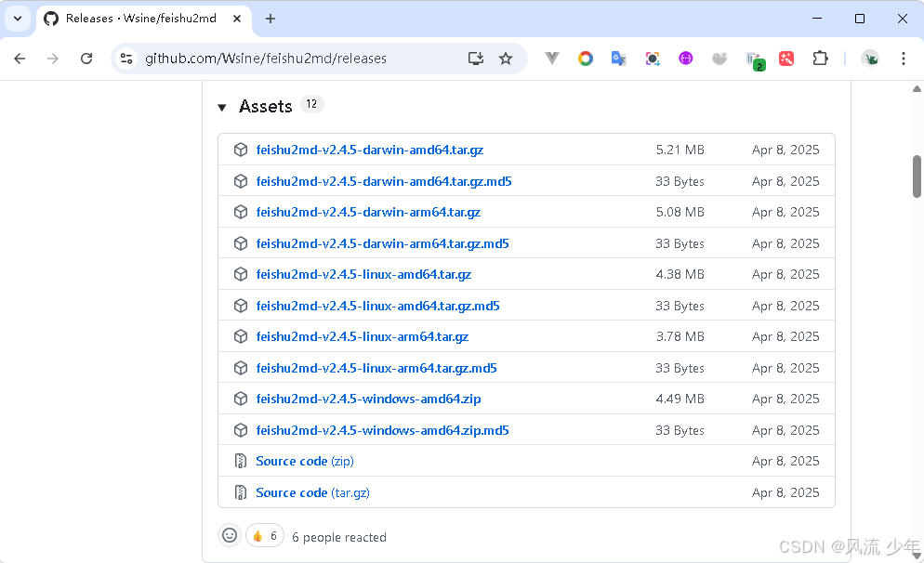
Task: Click the install app icon in address bar
Action: 476,59
